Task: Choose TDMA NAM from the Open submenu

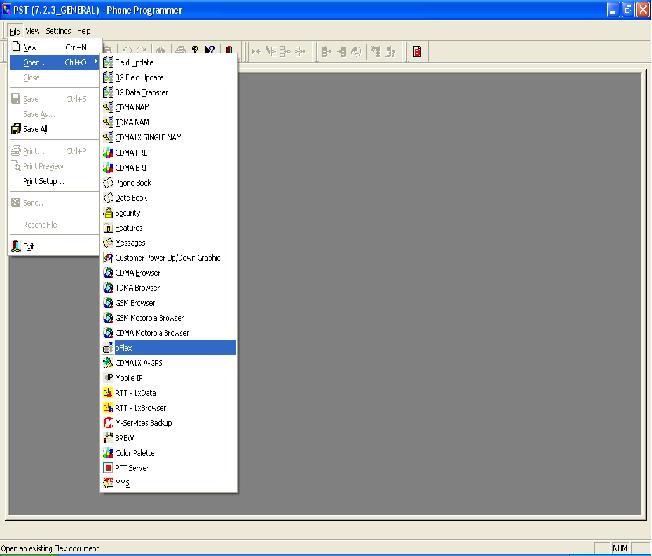Action: (169, 122)
